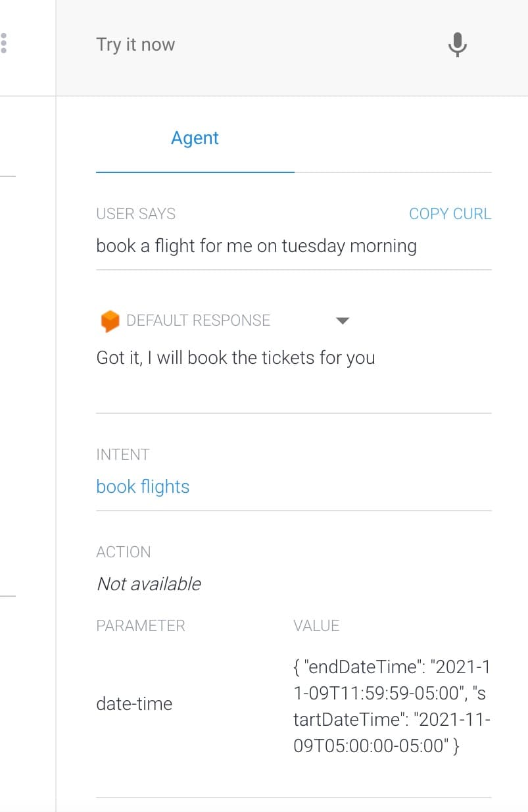Screen dimensions: 528x812
Task: Click the INTENT section heading
Action: click(122, 455)
